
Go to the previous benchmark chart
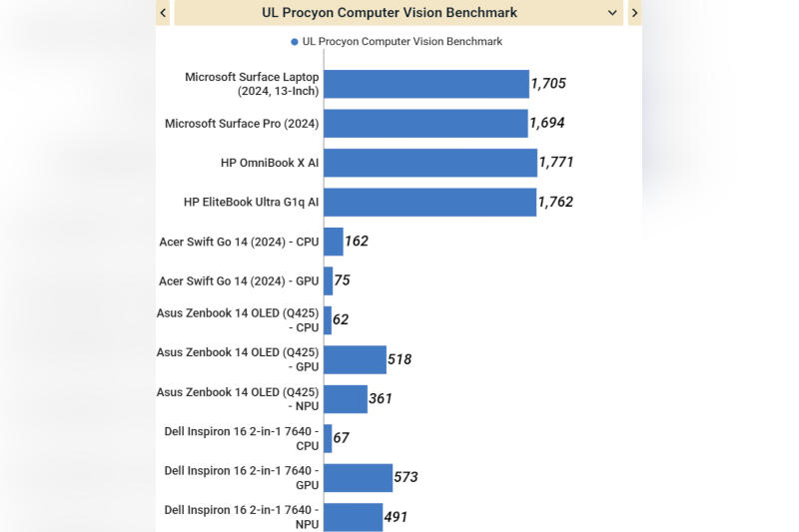163,13
